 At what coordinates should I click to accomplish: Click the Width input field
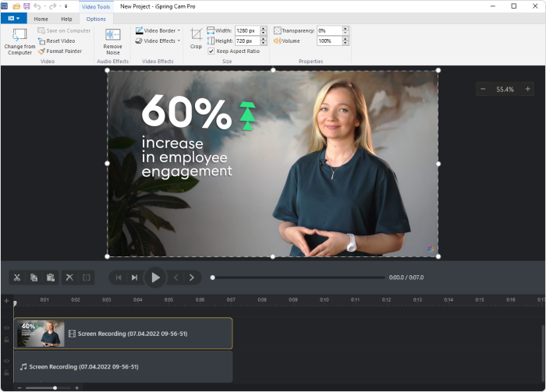point(247,30)
